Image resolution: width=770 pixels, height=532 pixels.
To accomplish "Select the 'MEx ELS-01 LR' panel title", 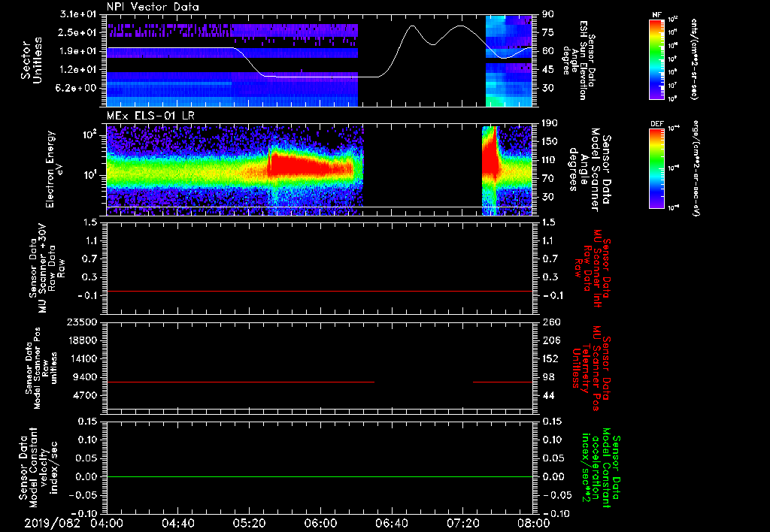I will (x=150, y=116).
